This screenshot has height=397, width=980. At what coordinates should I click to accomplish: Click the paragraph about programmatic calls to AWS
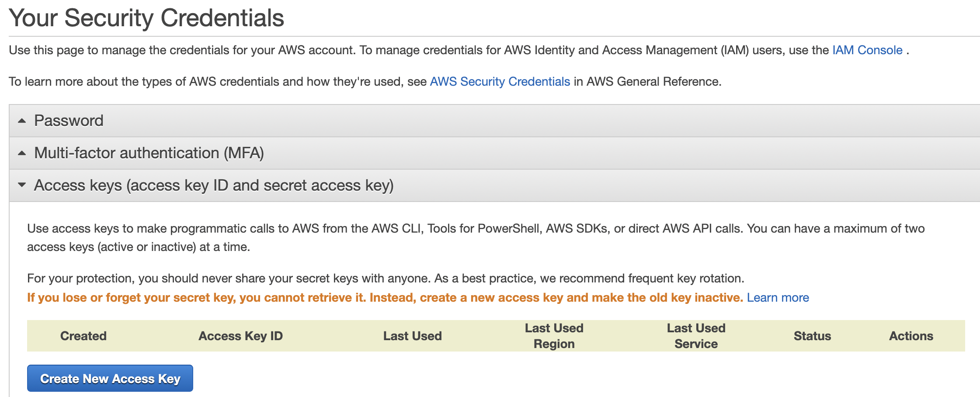pyautogui.click(x=476, y=237)
